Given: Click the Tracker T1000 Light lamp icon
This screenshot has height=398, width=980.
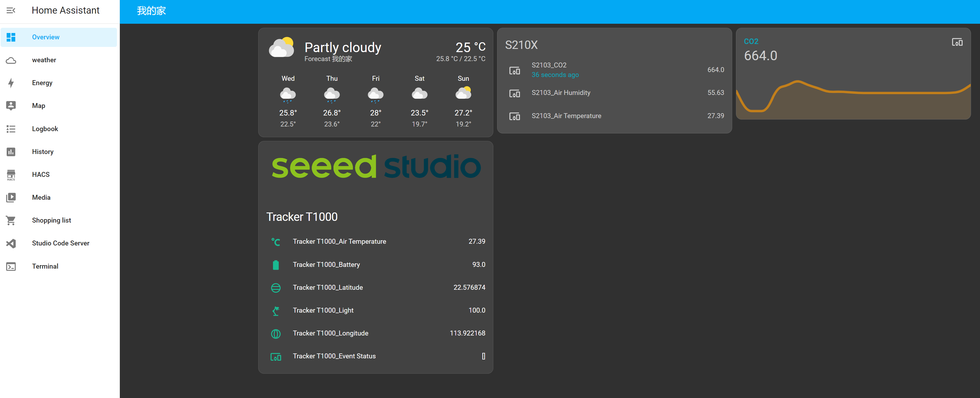Looking at the screenshot, I should coord(276,311).
